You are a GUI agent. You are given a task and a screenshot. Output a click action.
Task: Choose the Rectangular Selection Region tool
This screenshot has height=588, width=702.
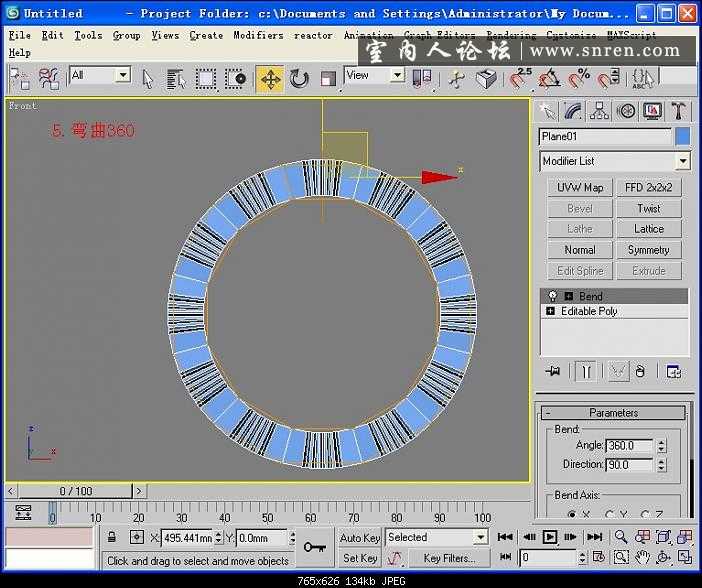click(206, 80)
